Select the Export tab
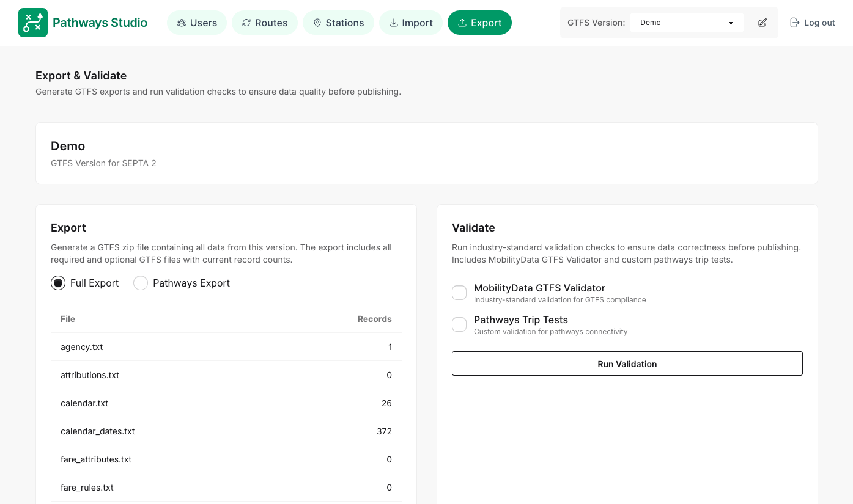 [x=479, y=23]
